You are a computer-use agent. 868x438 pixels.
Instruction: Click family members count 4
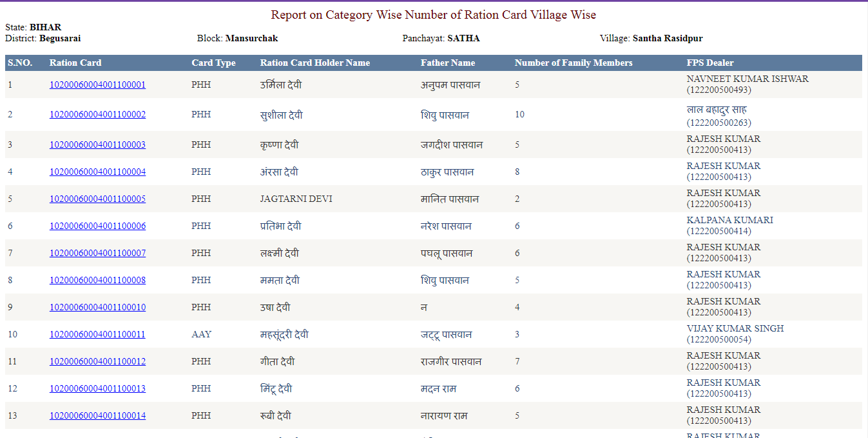[517, 307]
